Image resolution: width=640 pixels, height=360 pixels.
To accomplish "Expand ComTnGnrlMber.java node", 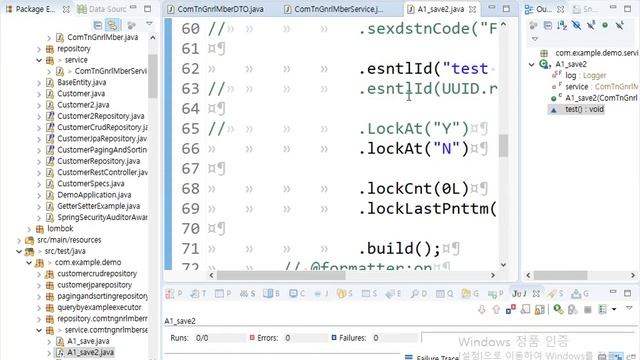I will (49, 38).
